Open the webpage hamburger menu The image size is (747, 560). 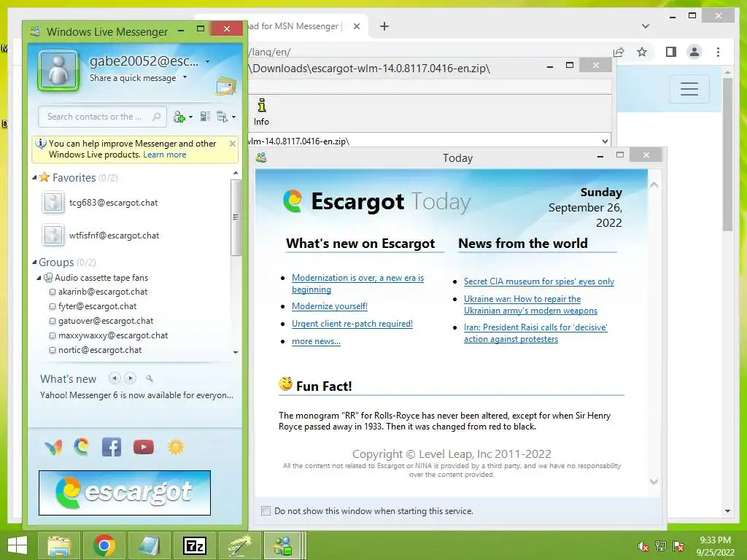pos(689,88)
